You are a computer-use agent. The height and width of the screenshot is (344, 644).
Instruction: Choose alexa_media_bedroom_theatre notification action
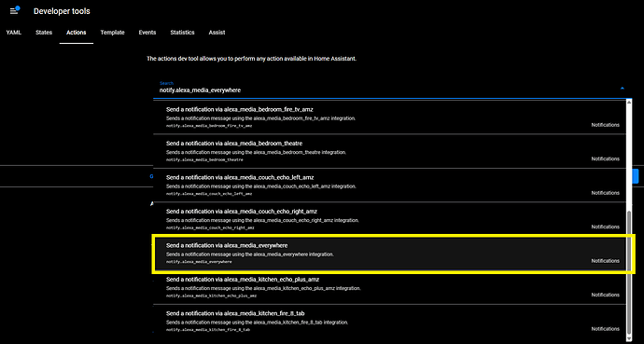389,151
